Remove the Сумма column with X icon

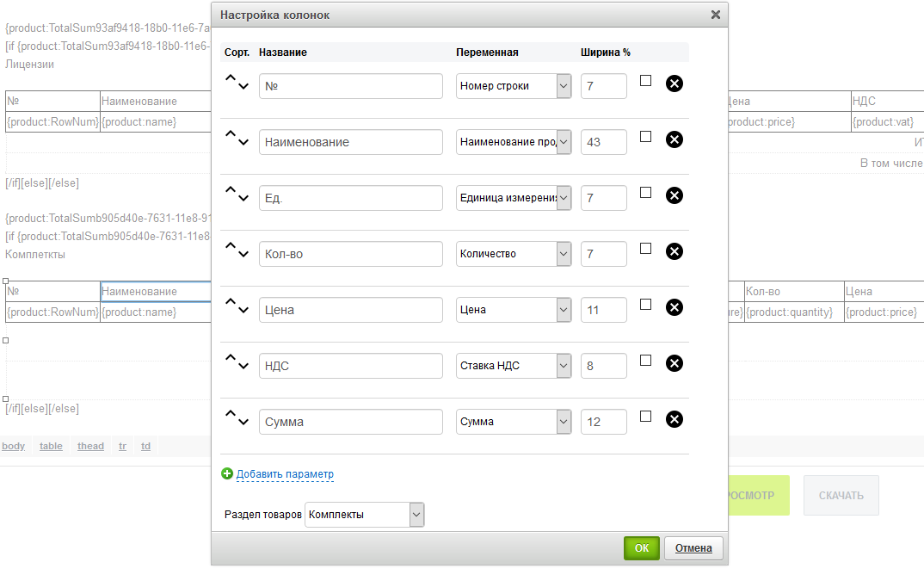pyautogui.click(x=675, y=419)
